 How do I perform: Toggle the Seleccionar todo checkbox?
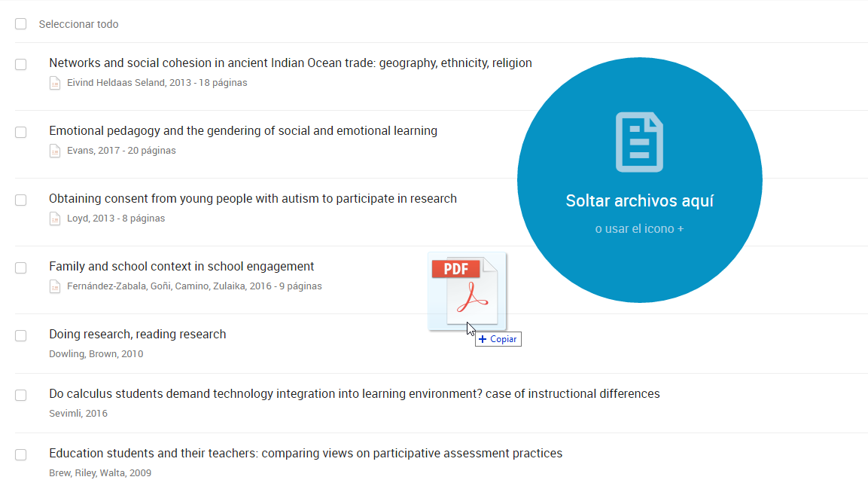[20, 24]
